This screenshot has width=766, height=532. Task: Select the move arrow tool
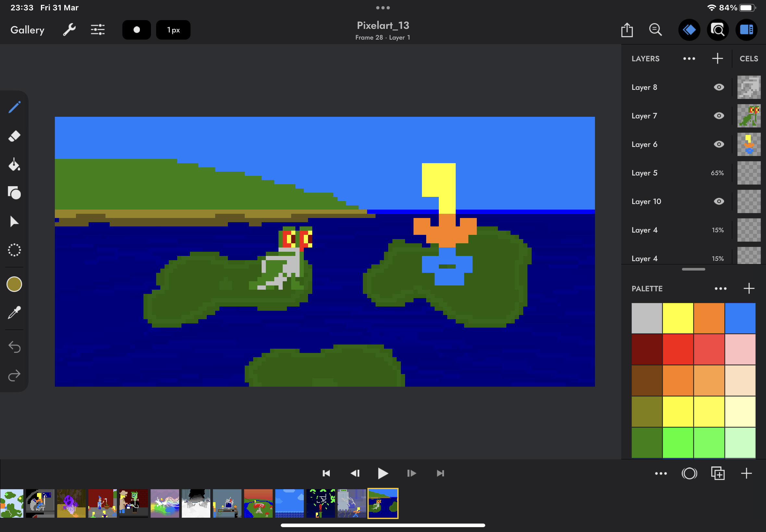[x=14, y=222]
